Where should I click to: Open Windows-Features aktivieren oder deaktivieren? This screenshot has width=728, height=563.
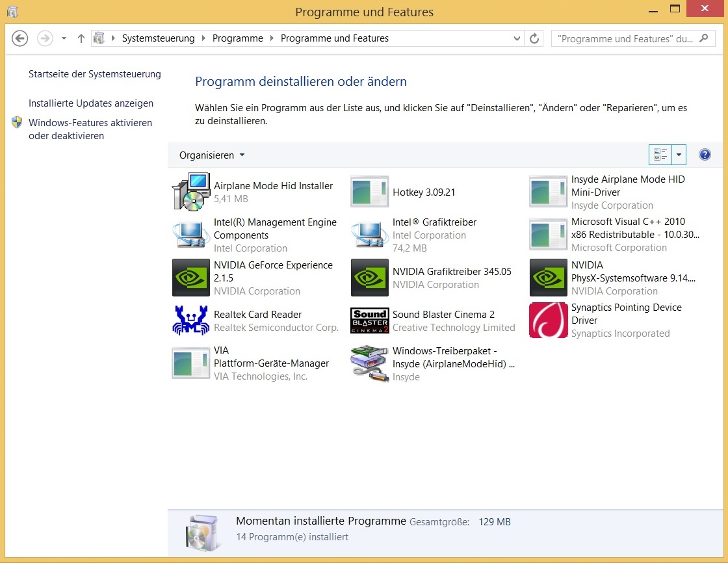(x=90, y=129)
